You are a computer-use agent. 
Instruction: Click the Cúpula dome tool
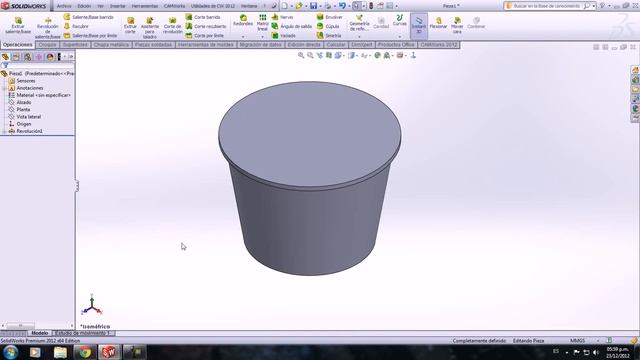point(328,26)
